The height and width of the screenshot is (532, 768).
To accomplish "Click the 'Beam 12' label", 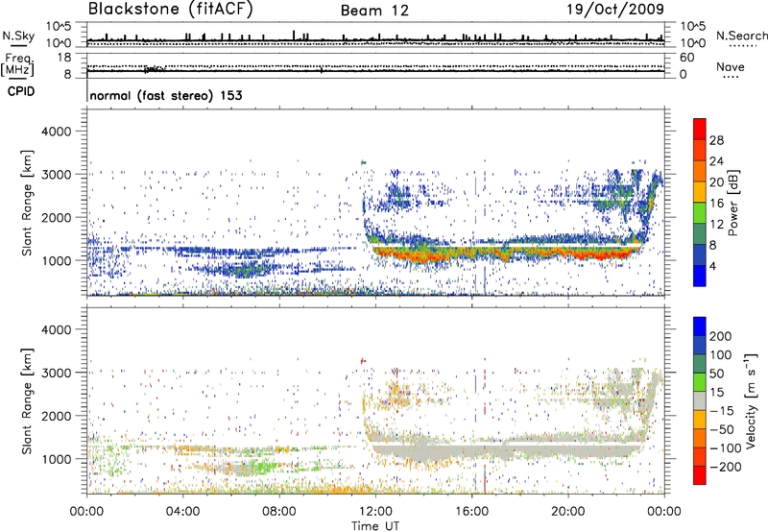I will pyautogui.click(x=374, y=11).
